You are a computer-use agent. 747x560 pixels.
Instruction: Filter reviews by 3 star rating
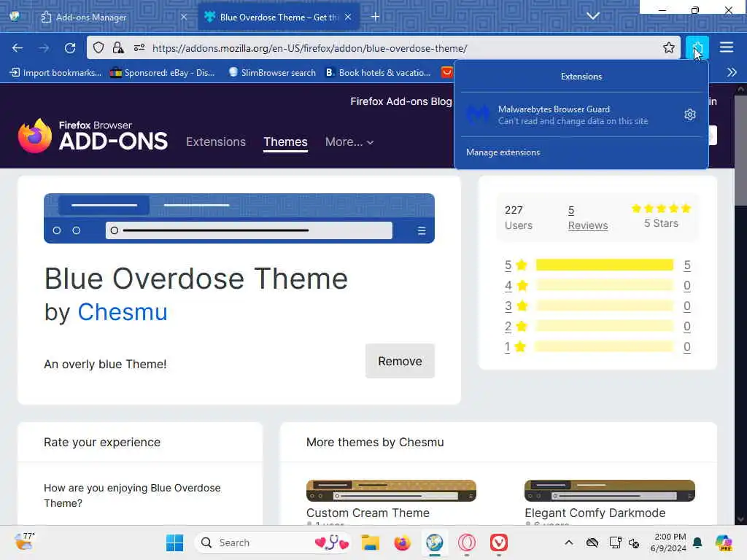click(x=516, y=306)
